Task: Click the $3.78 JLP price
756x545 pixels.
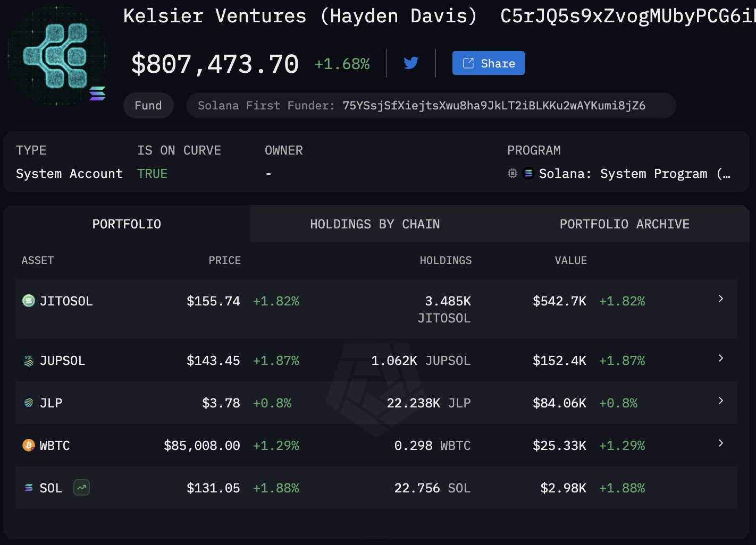Action: [221, 403]
